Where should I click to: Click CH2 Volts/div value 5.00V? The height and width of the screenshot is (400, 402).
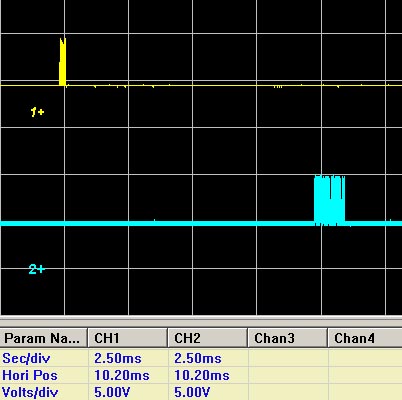click(x=192, y=392)
